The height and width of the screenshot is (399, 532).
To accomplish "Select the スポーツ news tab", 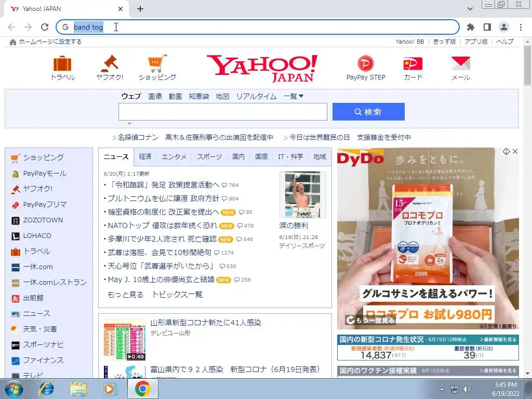I will click(209, 157).
